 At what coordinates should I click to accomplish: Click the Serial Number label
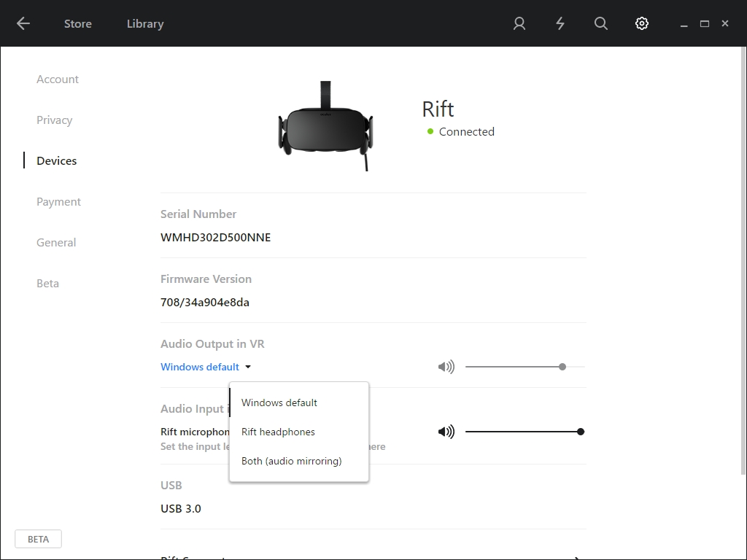(198, 214)
